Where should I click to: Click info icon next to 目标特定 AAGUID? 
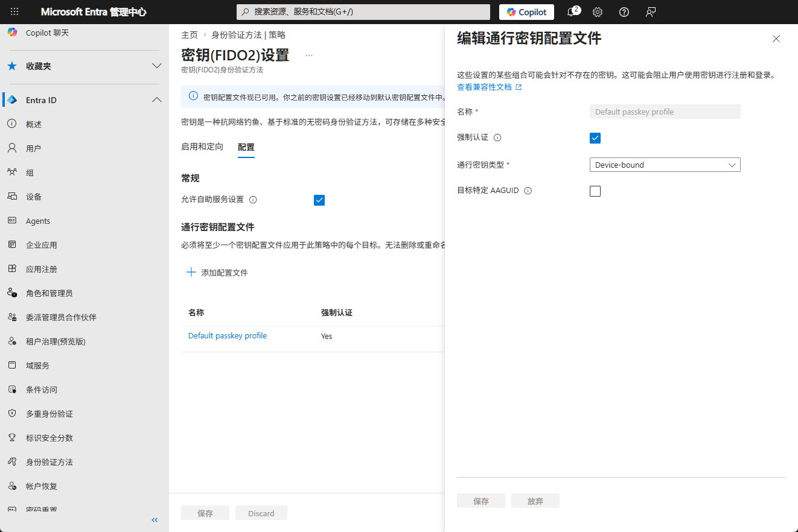[528, 191]
